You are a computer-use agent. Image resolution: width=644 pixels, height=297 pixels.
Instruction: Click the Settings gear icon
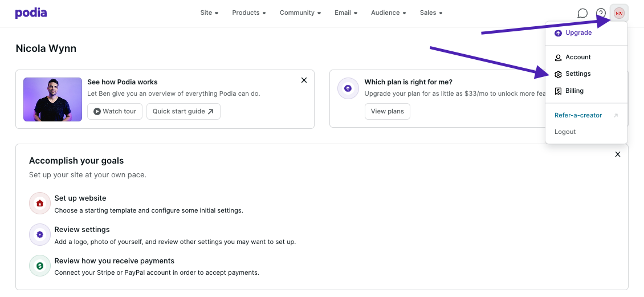[x=558, y=74]
